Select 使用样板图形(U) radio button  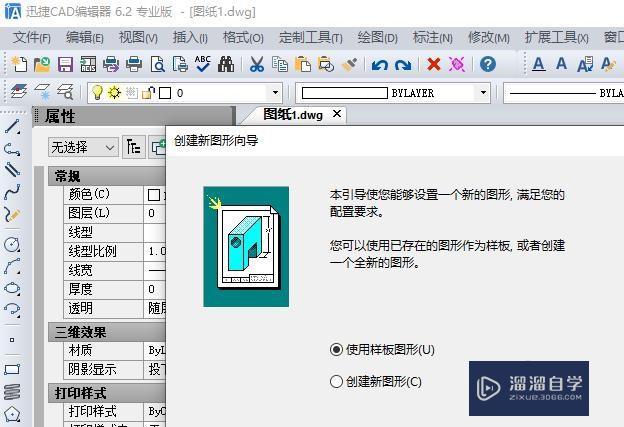(x=336, y=350)
